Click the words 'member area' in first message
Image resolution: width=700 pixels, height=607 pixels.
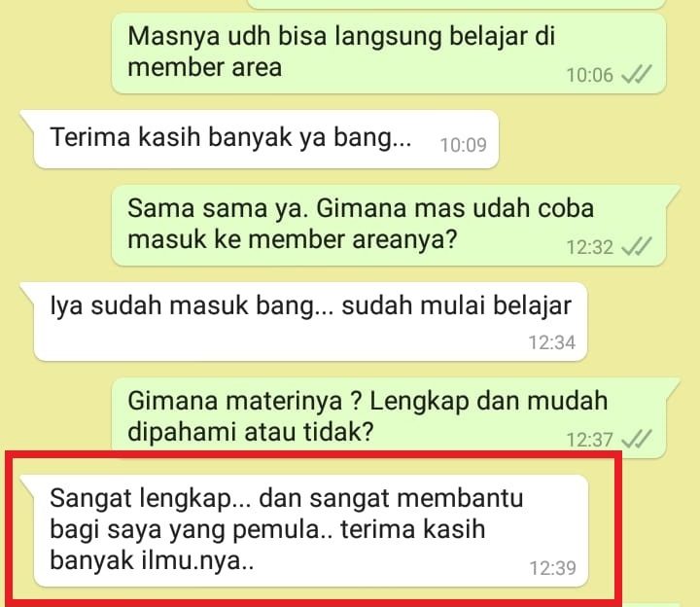[x=204, y=68]
